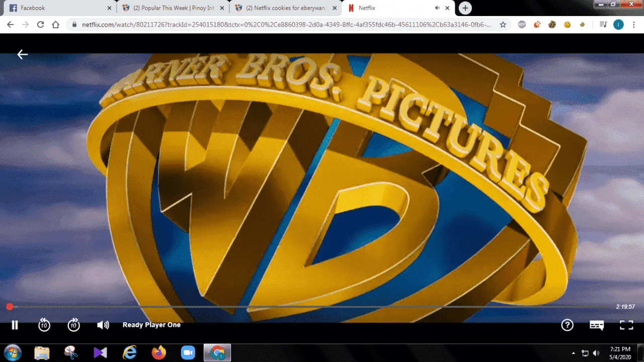Open Firefox from the taskbar
Screen dimensions: 644x362
click(x=158, y=353)
